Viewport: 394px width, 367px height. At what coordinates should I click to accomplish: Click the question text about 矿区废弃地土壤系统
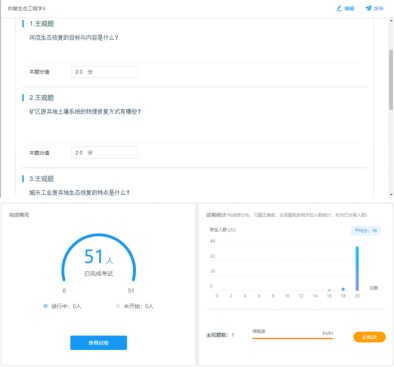coord(85,112)
